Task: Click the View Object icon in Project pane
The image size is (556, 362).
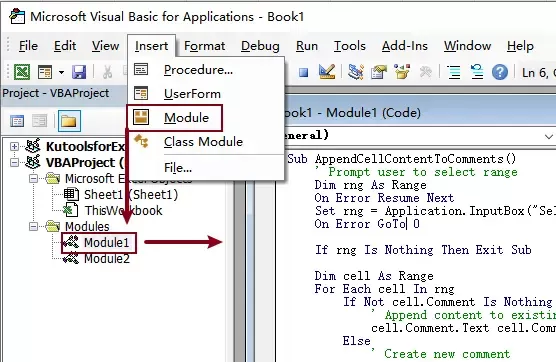Action: pos(39,121)
